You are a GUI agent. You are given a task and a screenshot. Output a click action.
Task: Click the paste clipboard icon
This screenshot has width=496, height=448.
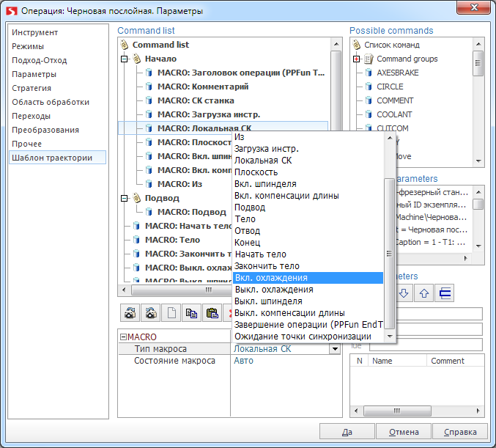click(x=211, y=313)
